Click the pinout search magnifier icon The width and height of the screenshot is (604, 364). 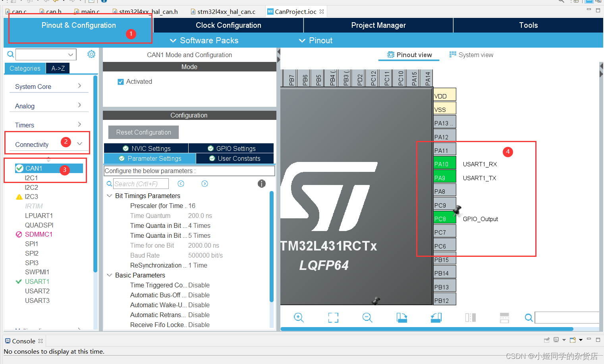529,318
